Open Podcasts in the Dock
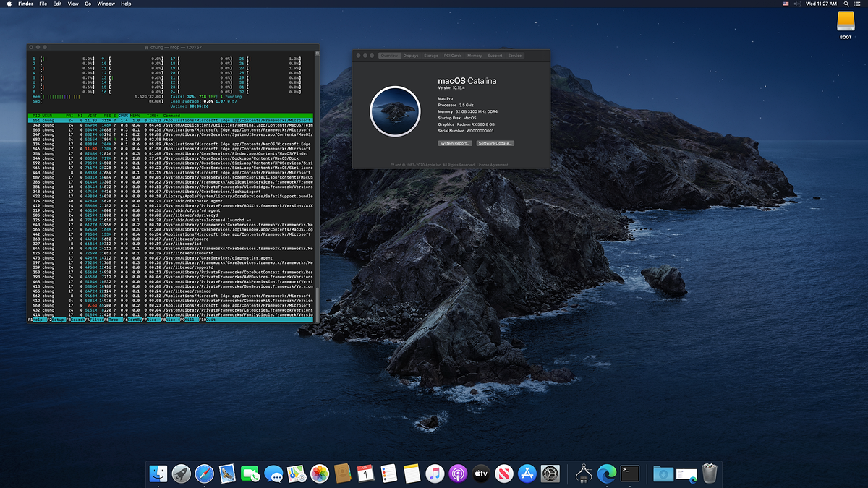This screenshot has height=488, width=868. click(457, 474)
